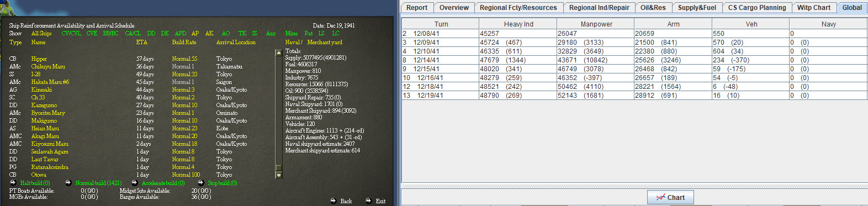Toggle the CA/CL ship filter
This screenshot has height=206, width=868.
coord(133,33)
